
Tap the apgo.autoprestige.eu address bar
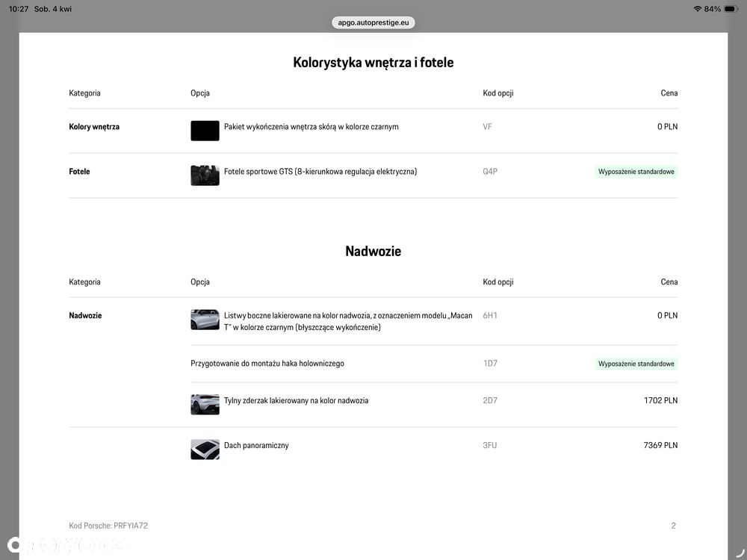(x=373, y=22)
